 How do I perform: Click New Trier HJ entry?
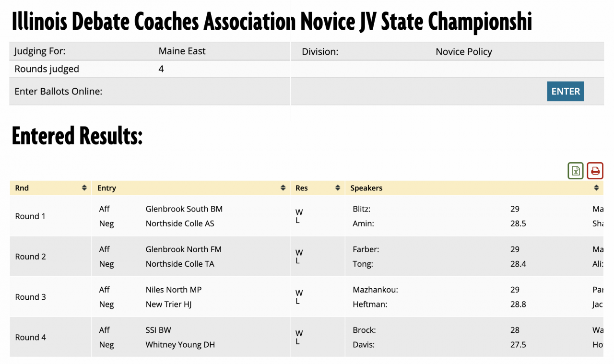coord(168,304)
